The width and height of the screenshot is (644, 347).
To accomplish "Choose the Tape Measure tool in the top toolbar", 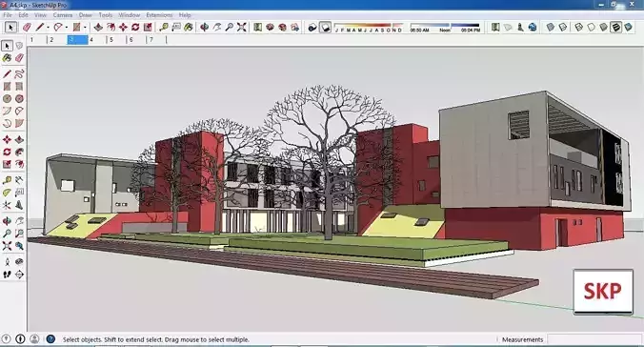I will [x=164, y=27].
